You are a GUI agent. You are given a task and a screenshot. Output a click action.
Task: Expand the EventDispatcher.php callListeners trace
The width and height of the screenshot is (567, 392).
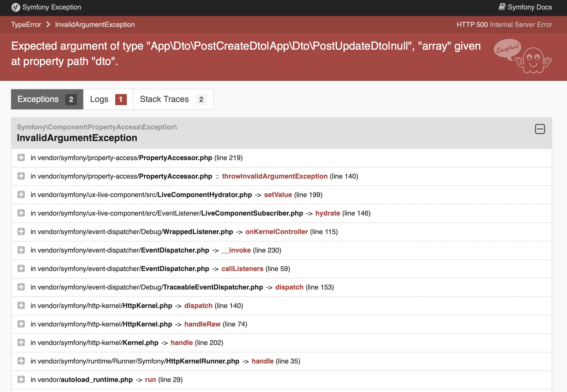pos(21,269)
